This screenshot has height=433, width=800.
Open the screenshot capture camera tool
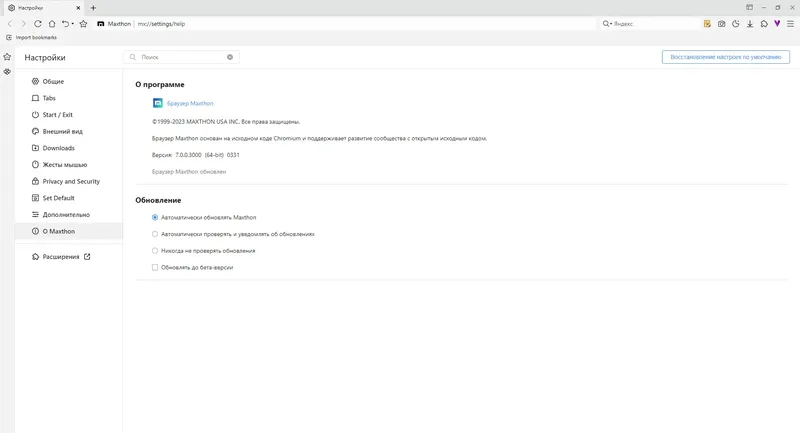(721, 23)
